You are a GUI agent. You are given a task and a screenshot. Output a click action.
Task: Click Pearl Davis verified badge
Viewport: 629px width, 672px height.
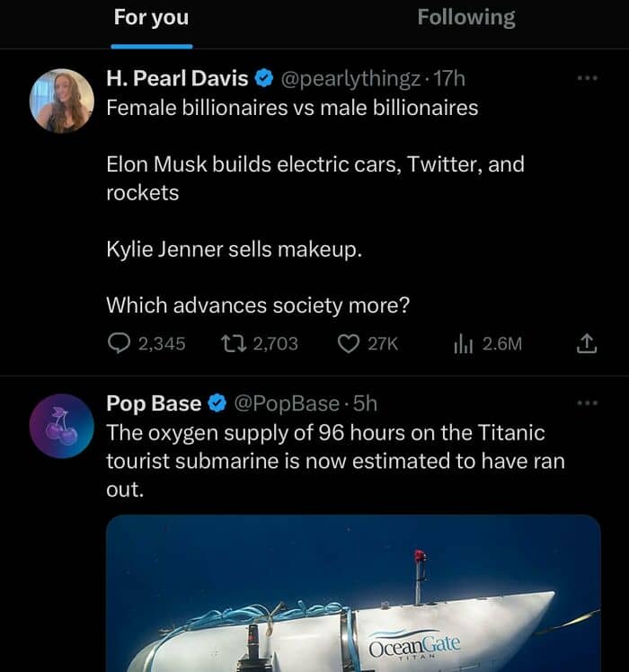click(263, 79)
